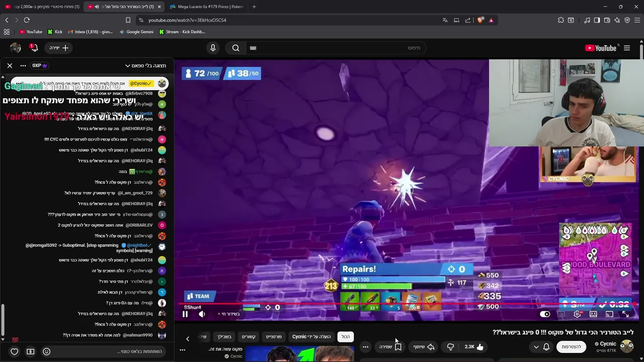Viewport: 644px width, 362px height.
Task: Bookmark this page in address bar
Action: point(128,20)
